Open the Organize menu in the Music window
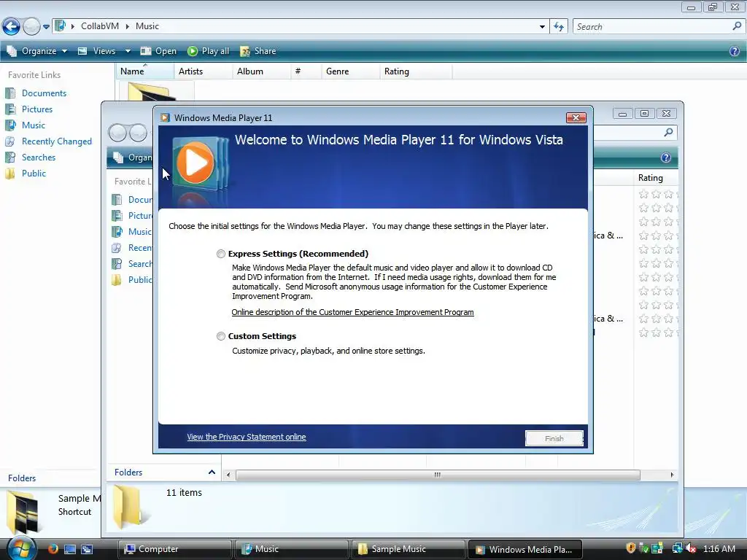The width and height of the screenshot is (747, 560). coord(37,51)
